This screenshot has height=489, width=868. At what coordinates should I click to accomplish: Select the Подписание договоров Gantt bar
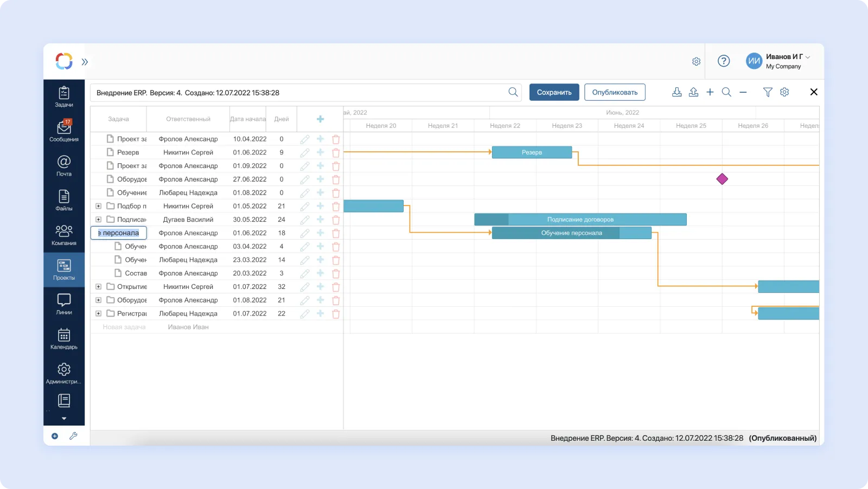pyautogui.click(x=580, y=220)
